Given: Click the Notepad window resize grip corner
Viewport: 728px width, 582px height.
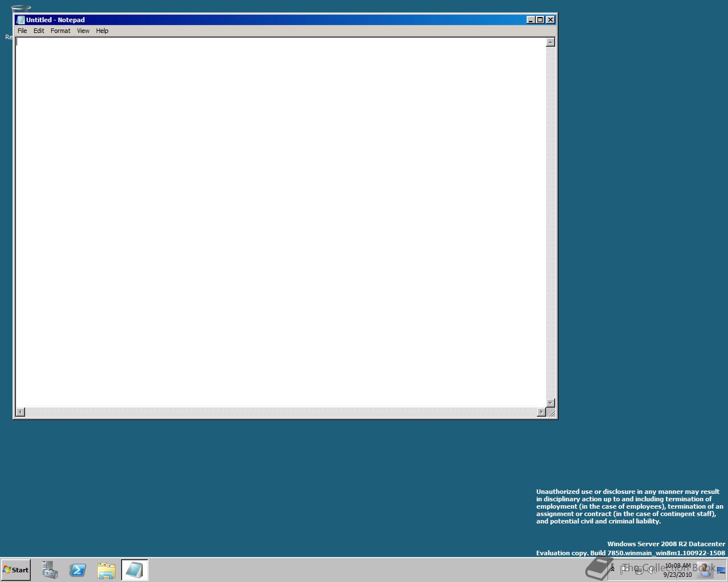Looking at the screenshot, I should tap(551, 413).
